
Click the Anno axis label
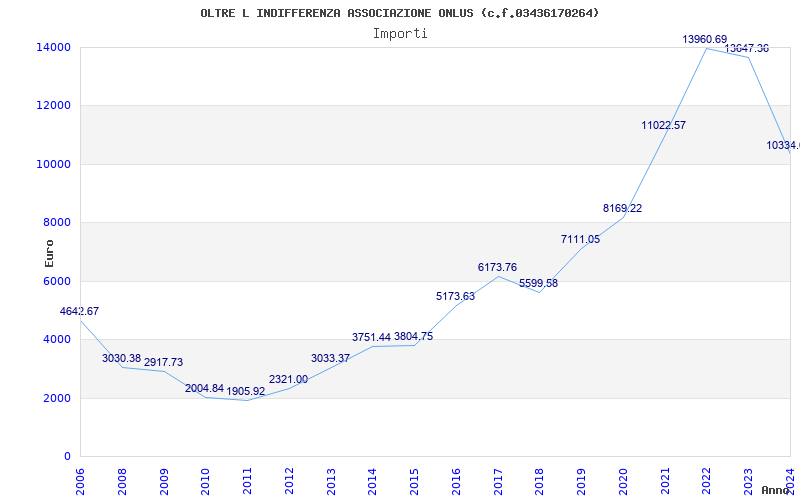(x=775, y=490)
